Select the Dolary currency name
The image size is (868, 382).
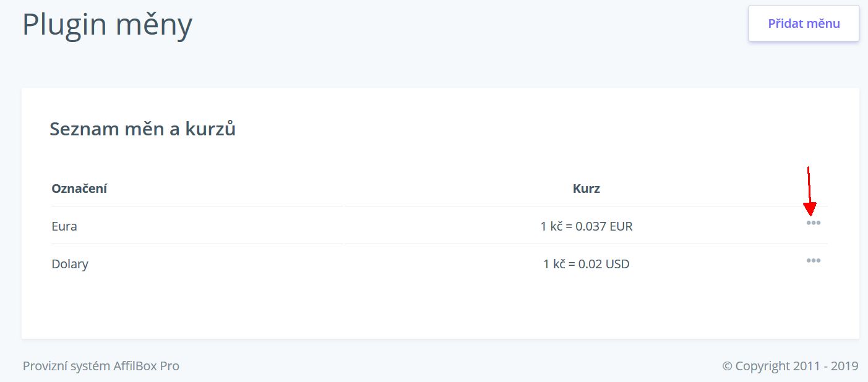(70, 264)
